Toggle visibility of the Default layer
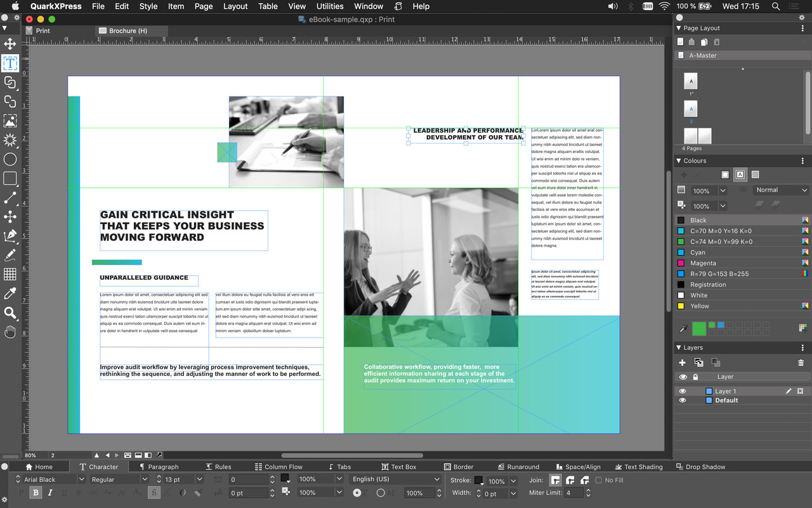 coord(683,401)
